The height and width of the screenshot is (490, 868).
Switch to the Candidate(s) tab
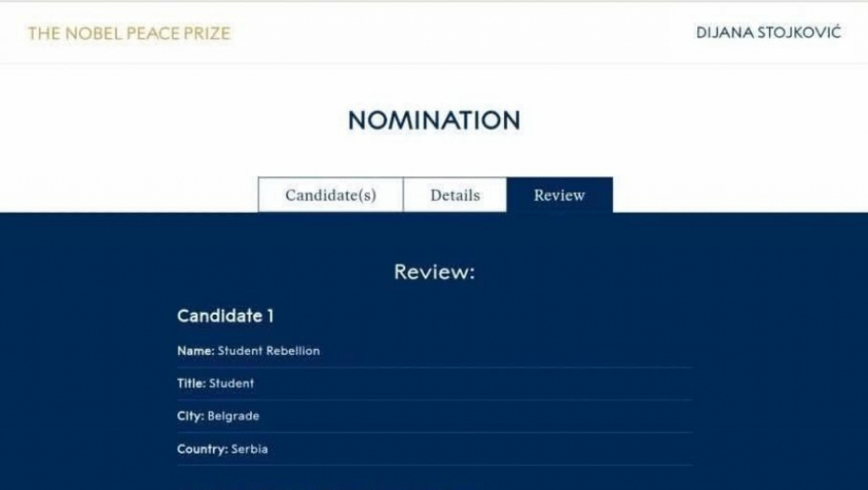point(330,195)
